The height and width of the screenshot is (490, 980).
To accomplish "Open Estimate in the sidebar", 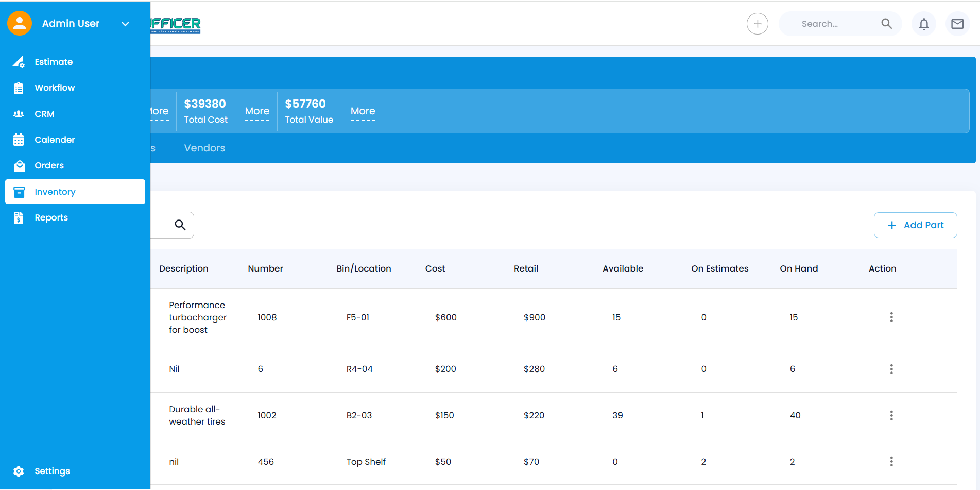I will pyautogui.click(x=54, y=62).
